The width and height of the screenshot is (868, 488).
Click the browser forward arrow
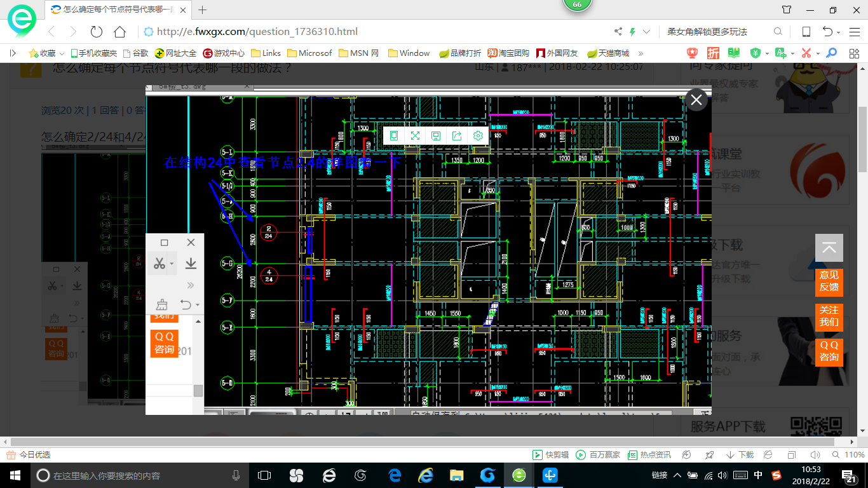point(73,32)
